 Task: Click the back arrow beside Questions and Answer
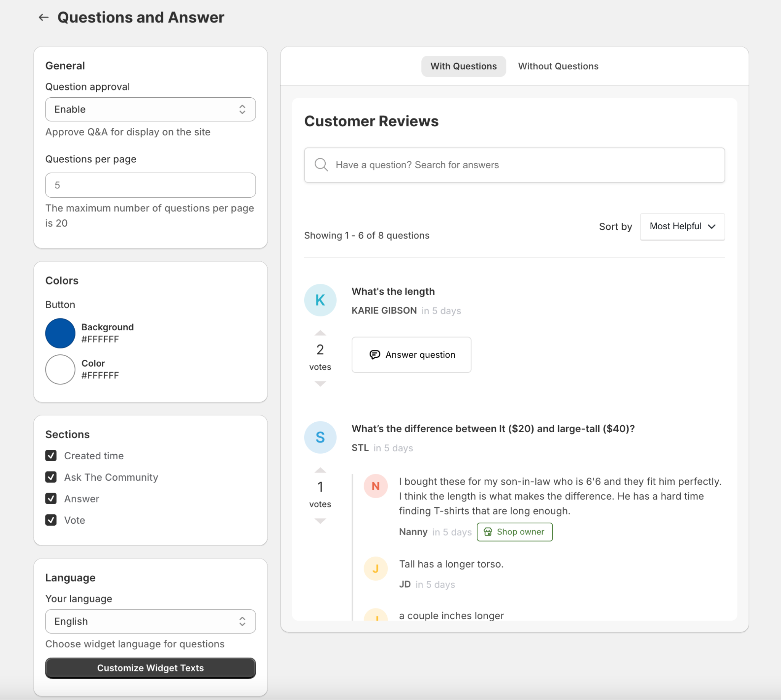coord(43,17)
